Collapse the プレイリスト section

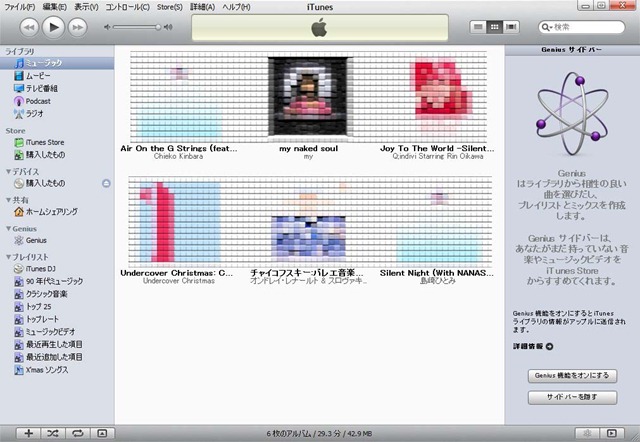point(8,257)
